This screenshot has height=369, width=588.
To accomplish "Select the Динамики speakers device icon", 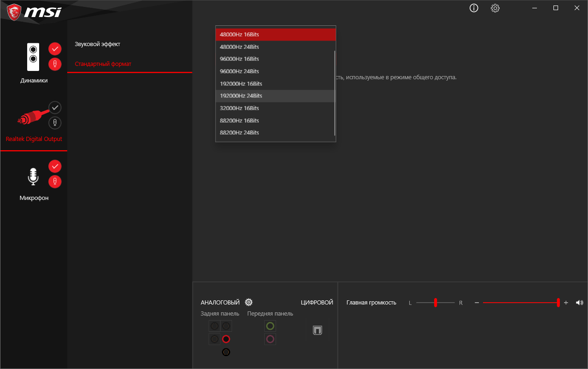I will 33,57.
